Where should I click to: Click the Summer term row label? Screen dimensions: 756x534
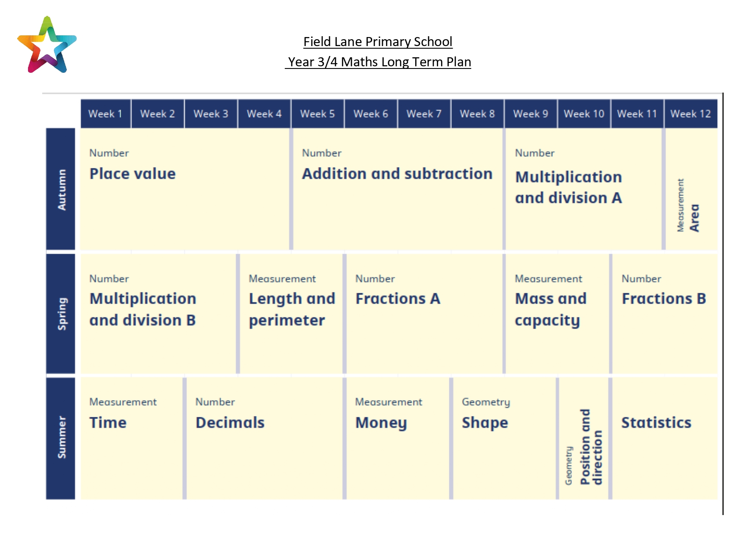click(61, 438)
